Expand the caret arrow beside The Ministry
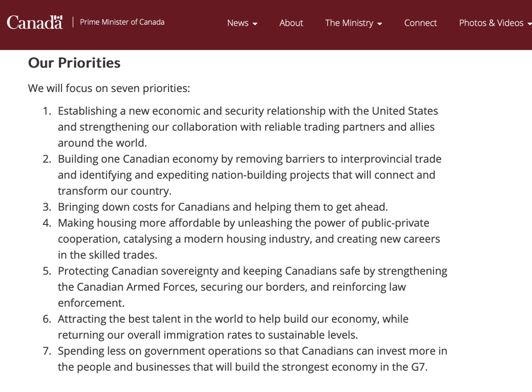The image size is (532, 392). click(380, 24)
